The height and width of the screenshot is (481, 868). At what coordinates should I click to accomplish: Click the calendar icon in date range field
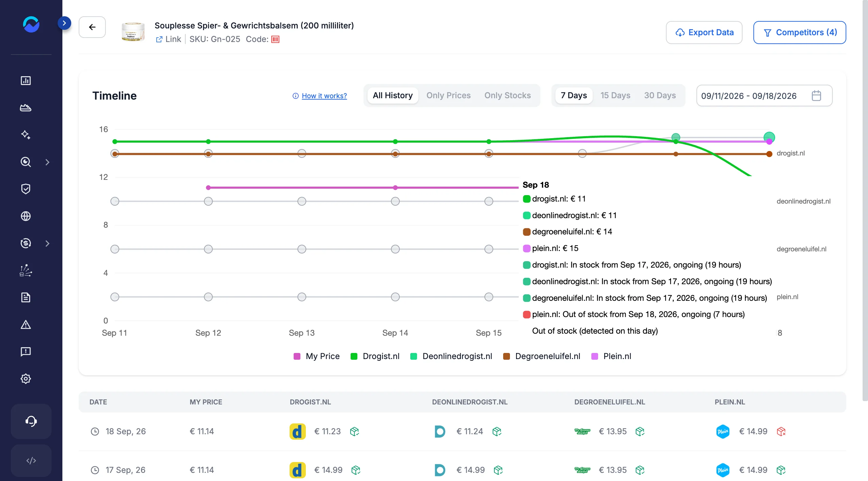[816, 96]
